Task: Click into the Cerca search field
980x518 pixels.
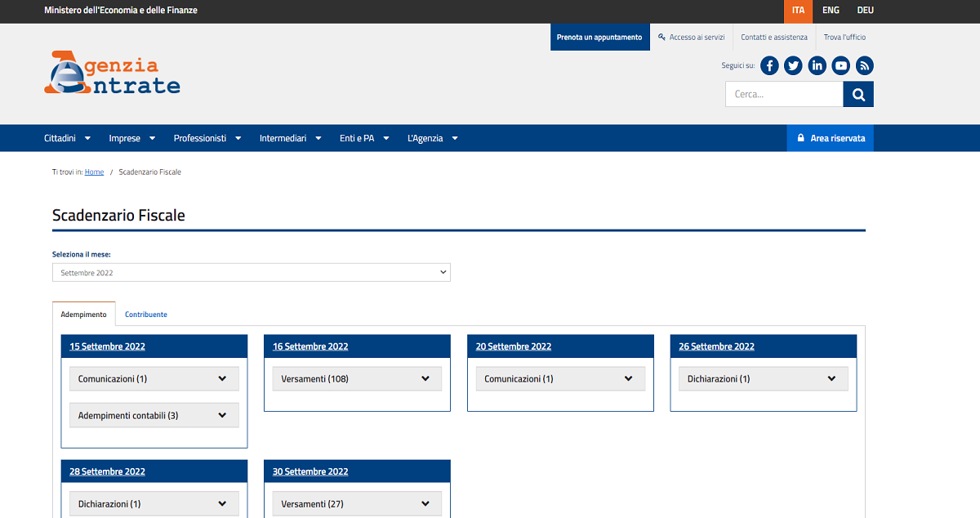Action: pos(784,94)
